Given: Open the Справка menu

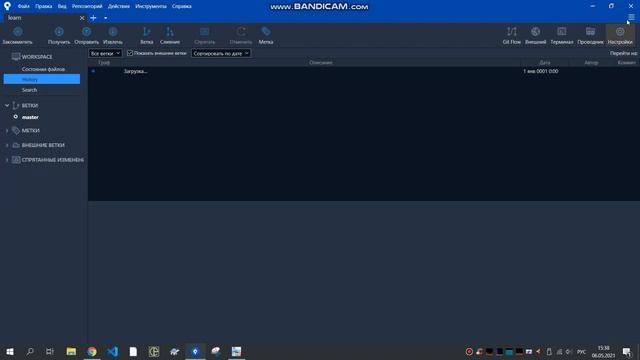Looking at the screenshot, I should pos(182,7).
